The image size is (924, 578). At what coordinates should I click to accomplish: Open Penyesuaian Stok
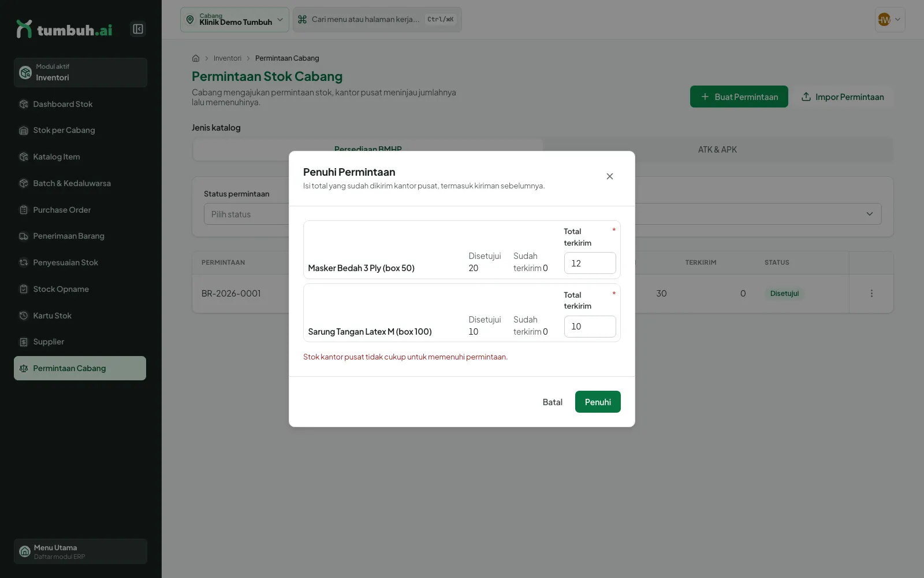click(x=80, y=262)
